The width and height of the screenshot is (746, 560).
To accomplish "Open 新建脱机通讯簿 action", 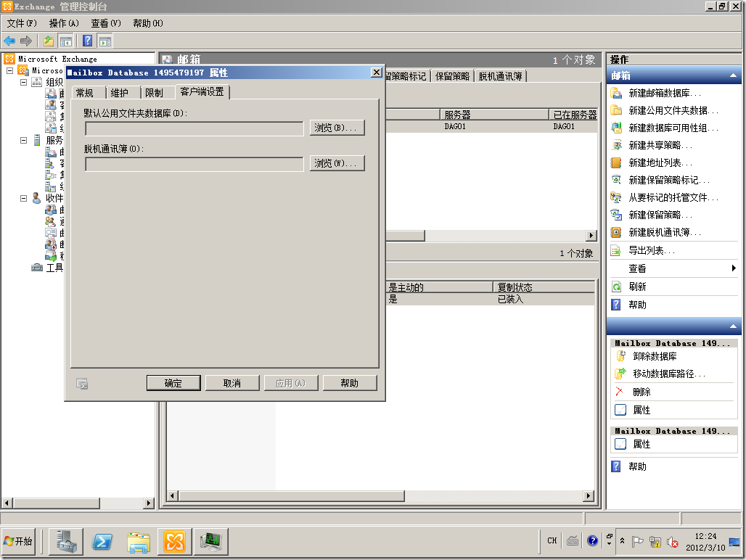I will pyautogui.click(x=664, y=232).
